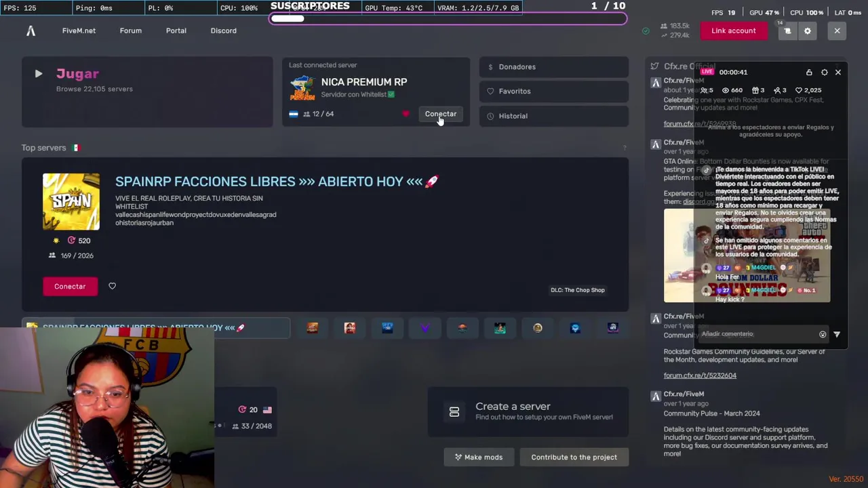868x488 pixels.
Task: Select last dark purple server icon
Action: pyautogui.click(x=613, y=328)
